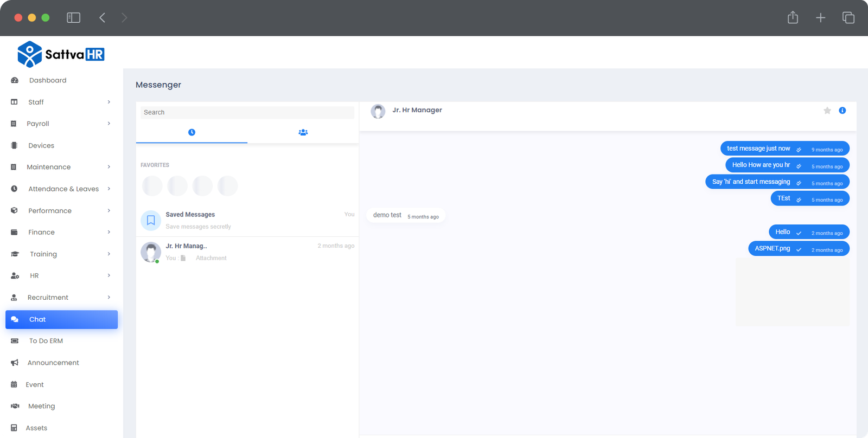Open the ASPNET.png attachment preview
This screenshot has width=868, height=438.
click(x=792, y=292)
